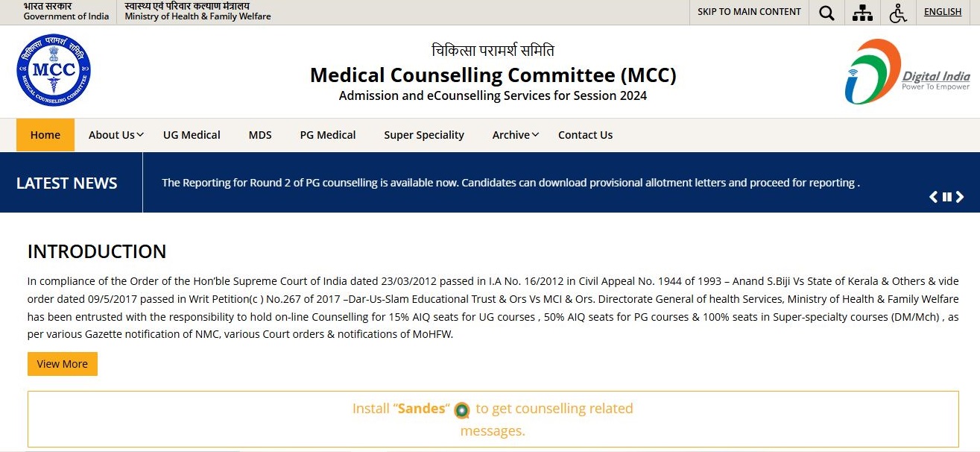Screen dimensions: 980x452
Task: Open the sitemap icon
Action: click(862, 13)
